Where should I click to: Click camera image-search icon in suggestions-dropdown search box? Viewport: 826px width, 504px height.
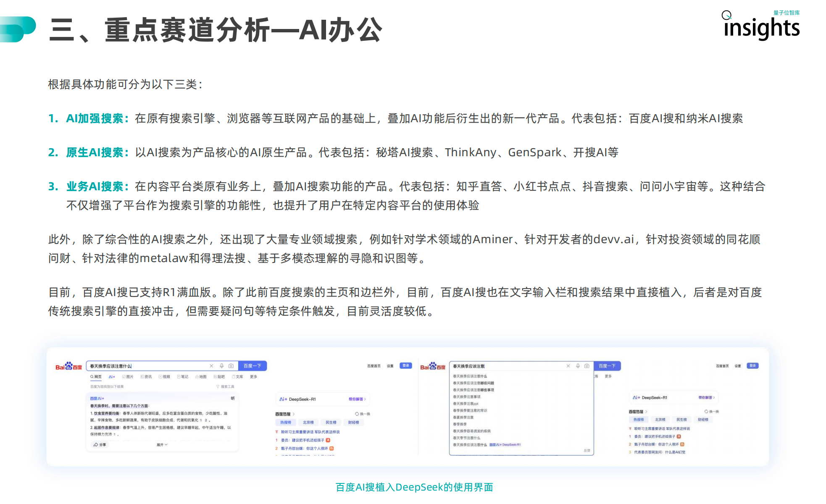587,366
